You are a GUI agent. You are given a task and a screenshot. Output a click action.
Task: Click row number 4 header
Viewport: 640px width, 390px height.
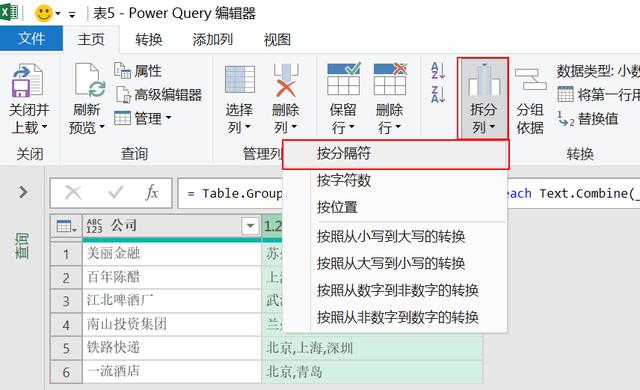(x=66, y=325)
